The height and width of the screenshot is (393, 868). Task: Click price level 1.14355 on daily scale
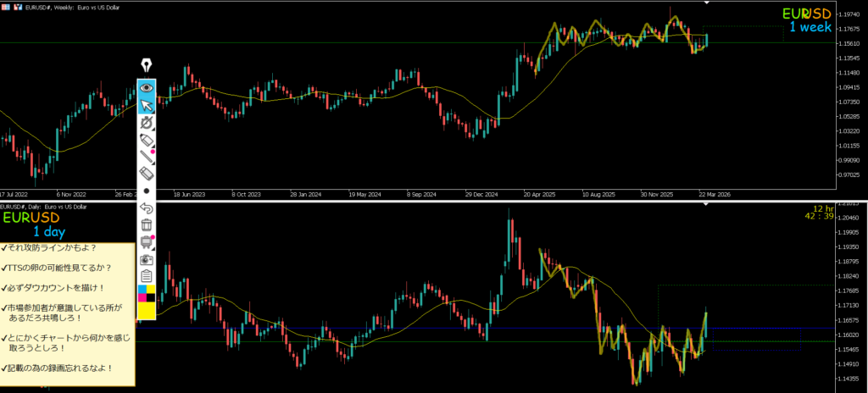(849, 379)
